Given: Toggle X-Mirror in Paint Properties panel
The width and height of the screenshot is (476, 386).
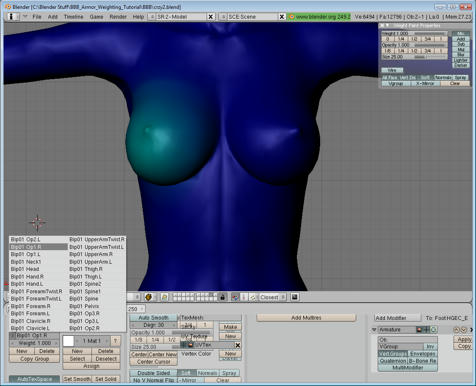Looking at the screenshot, I should click(x=425, y=83).
